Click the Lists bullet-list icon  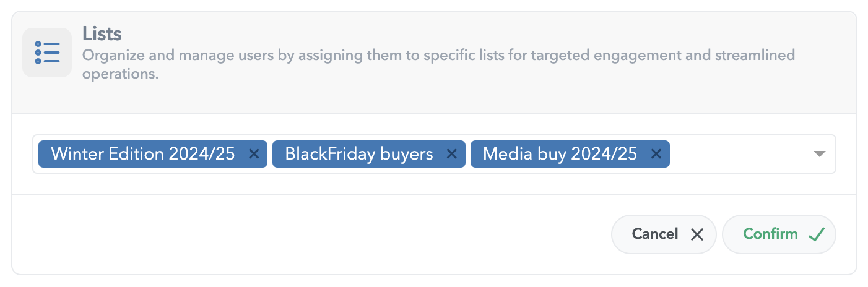pos(47,53)
